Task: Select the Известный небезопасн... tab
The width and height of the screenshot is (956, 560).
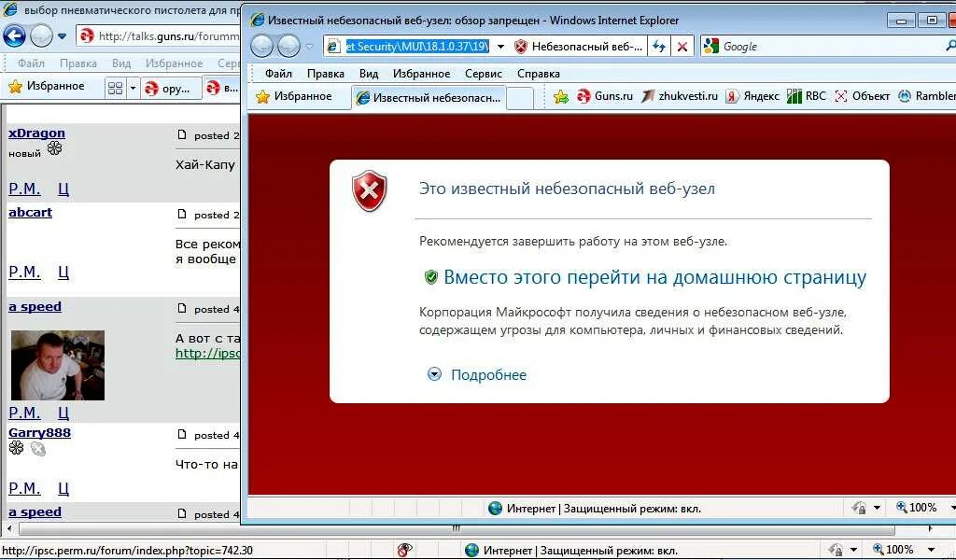Action: point(429,97)
